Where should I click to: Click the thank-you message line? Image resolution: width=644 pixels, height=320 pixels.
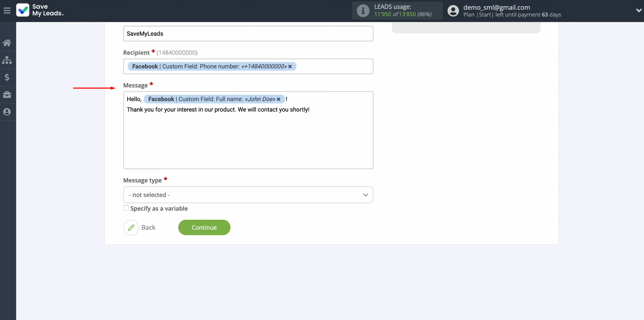tap(218, 110)
